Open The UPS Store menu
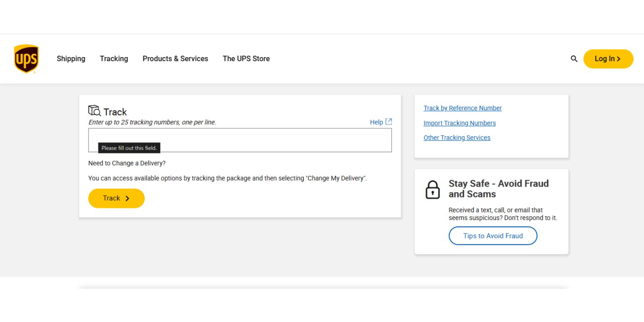The width and height of the screenshot is (644, 322). 246,59
